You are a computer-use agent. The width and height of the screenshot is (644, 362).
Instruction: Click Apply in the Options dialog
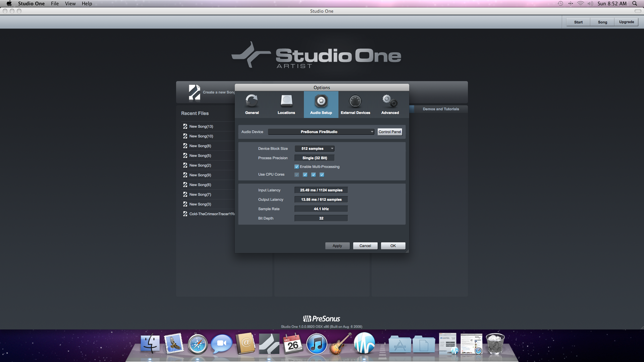point(337,246)
